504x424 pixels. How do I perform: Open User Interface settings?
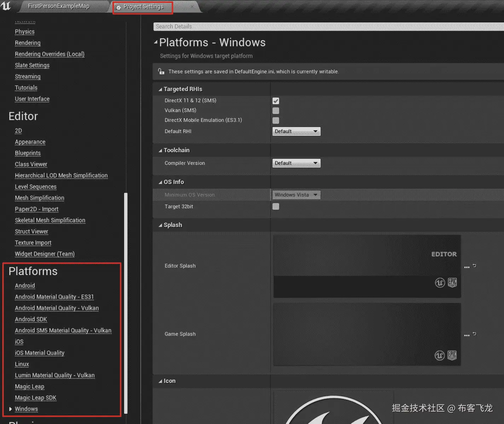[x=32, y=99]
